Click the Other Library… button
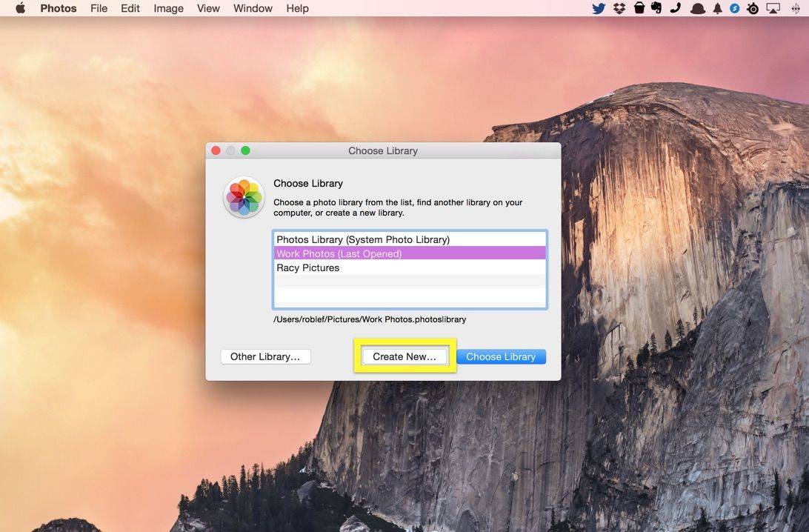The height and width of the screenshot is (532, 809). [265, 356]
